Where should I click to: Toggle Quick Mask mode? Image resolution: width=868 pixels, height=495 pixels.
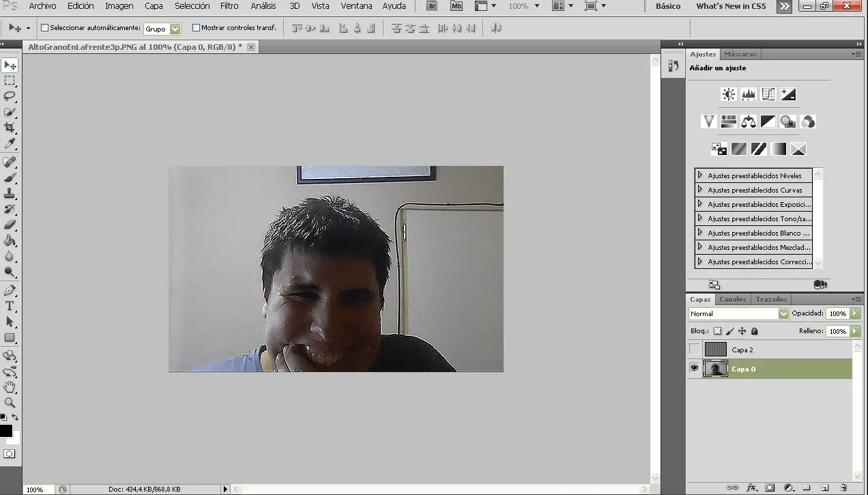point(10,453)
